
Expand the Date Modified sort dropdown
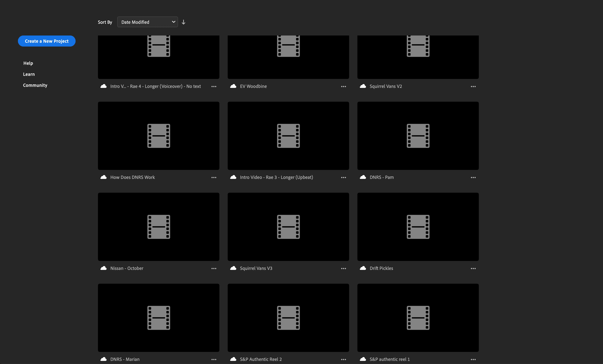tap(148, 22)
